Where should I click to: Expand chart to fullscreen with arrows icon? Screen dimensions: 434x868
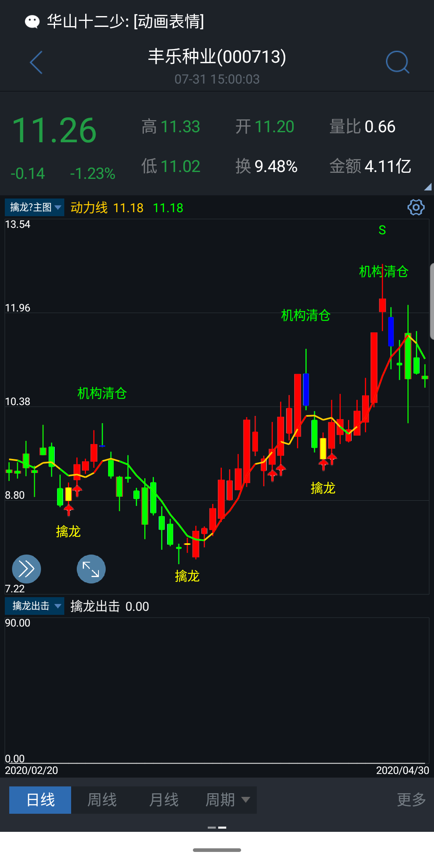91,569
